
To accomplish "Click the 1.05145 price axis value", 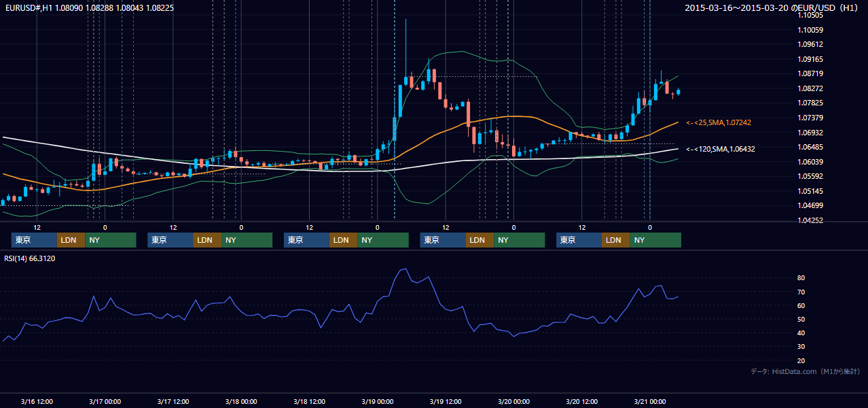I will click(x=811, y=191).
